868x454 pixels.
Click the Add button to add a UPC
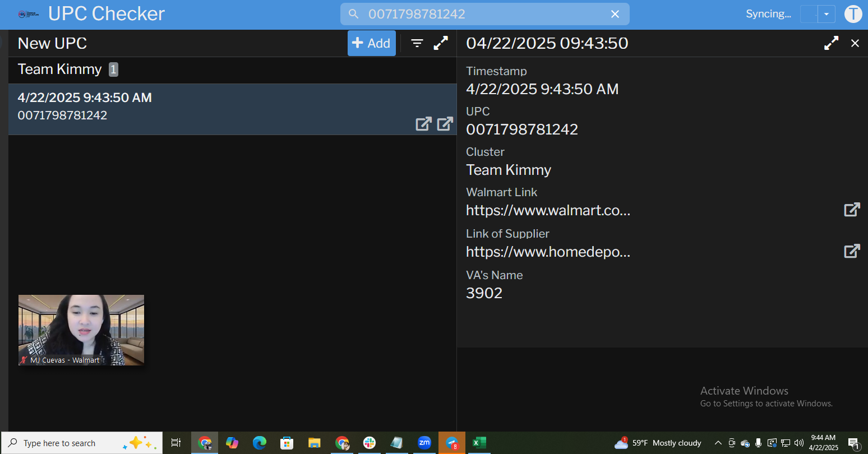(371, 43)
